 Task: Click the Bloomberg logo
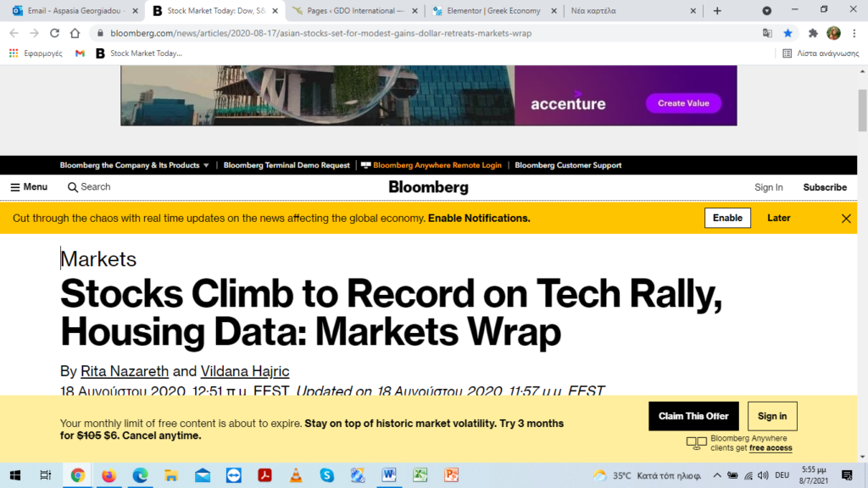(x=428, y=187)
